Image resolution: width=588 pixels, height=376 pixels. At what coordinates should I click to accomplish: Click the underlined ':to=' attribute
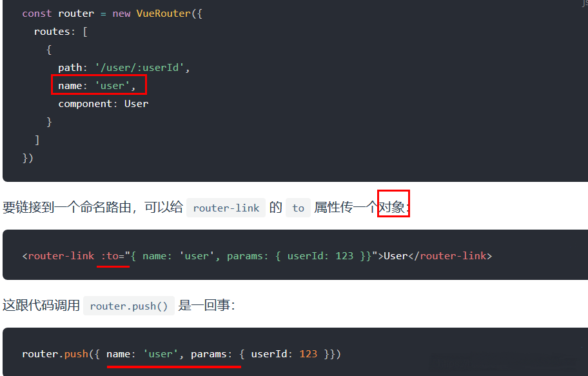tap(113, 256)
